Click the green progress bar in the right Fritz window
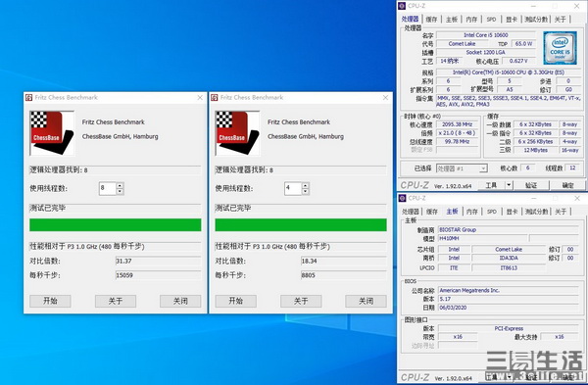The image size is (588, 385). (301, 225)
